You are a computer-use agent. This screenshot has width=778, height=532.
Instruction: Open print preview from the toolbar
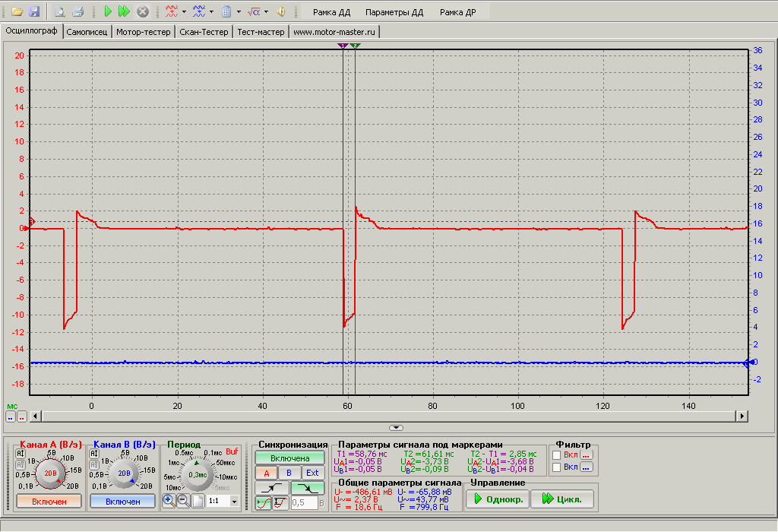(60, 11)
